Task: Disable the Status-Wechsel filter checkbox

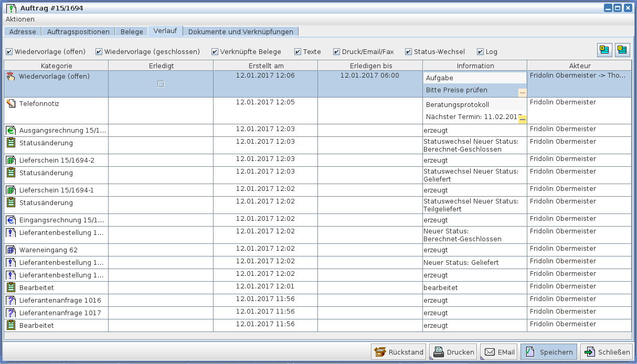Action: pos(408,52)
